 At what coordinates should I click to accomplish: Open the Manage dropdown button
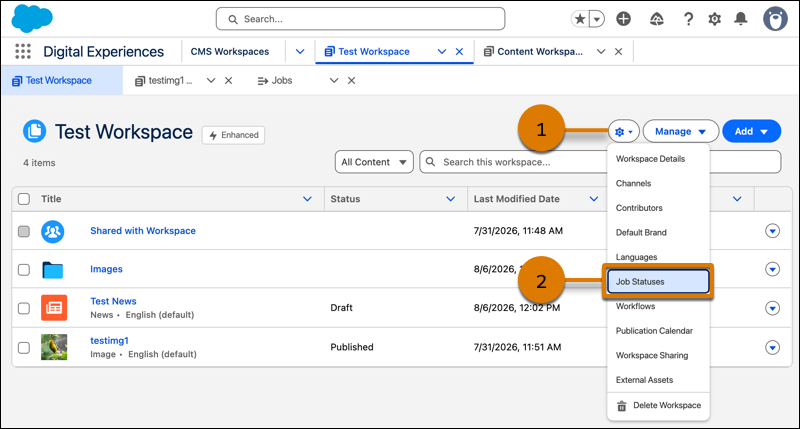point(681,132)
